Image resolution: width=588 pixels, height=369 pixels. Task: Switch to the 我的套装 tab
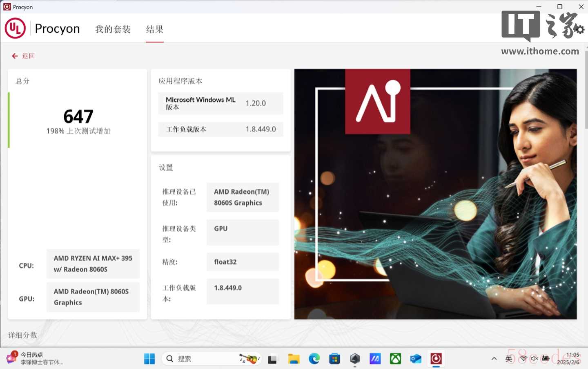(113, 29)
